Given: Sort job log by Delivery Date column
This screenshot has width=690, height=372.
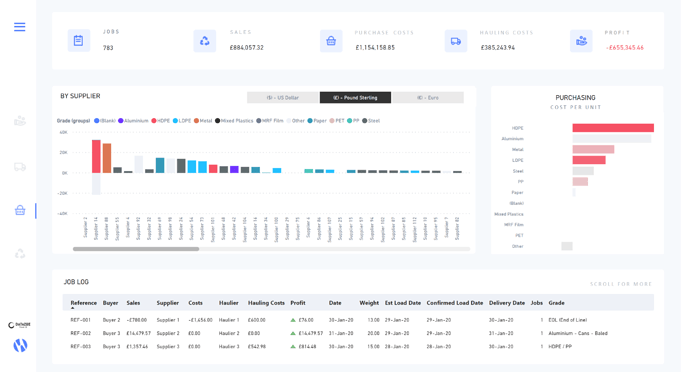Looking at the screenshot, I should 507,303.
